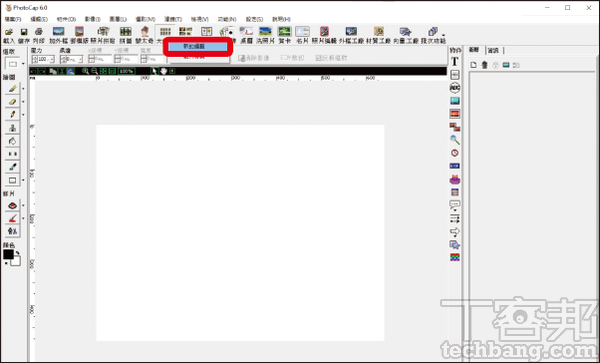Open the 濾鏡(T) filter menu
The width and height of the screenshot is (600, 363).
coord(173,19)
